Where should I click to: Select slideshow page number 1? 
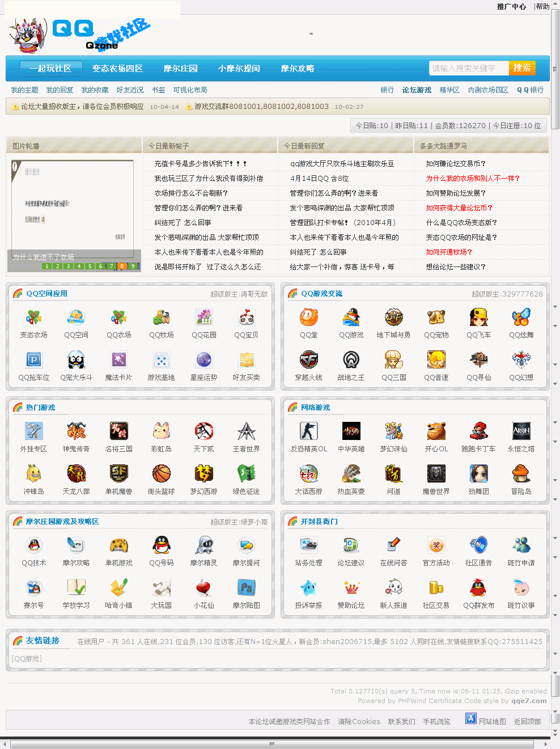pyautogui.click(x=46, y=266)
